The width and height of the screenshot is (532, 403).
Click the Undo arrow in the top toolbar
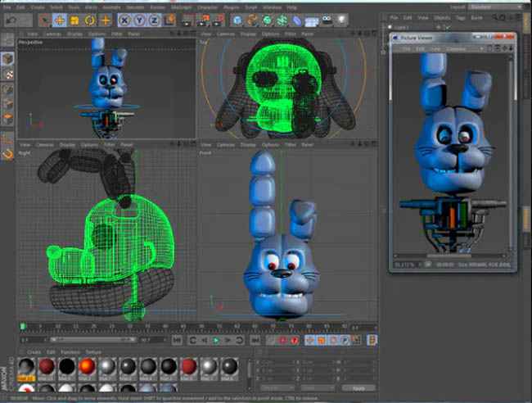(11, 20)
